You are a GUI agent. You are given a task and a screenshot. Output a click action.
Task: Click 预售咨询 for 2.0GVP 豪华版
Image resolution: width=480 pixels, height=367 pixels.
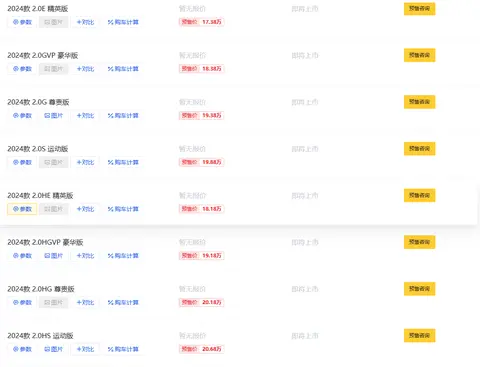pyautogui.click(x=419, y=55)
